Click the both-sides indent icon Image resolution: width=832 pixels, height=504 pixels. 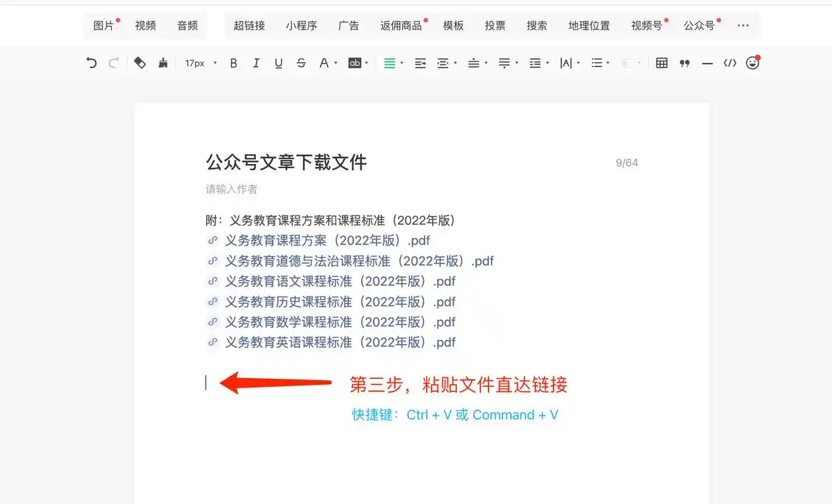[x=443, y=63]
